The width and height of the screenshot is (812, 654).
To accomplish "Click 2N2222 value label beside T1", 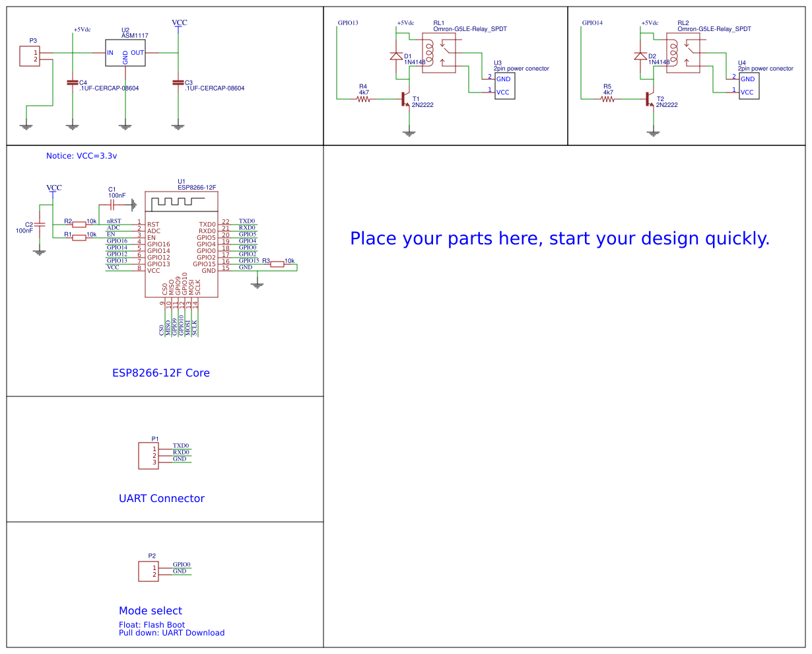I will click(x=423, y=105).
